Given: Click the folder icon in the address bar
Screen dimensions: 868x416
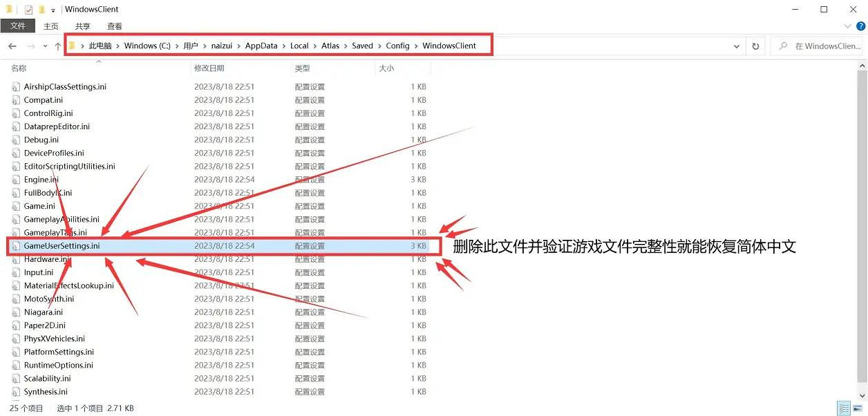Looking at the screenshot, I should click(x=71, y=46).
